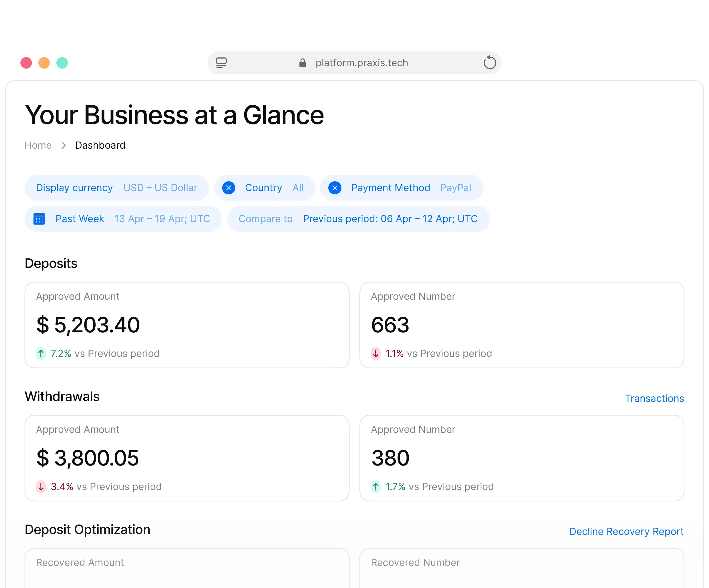Click the Recovered Number card label

pyautogui.click(x=415, y=562)
